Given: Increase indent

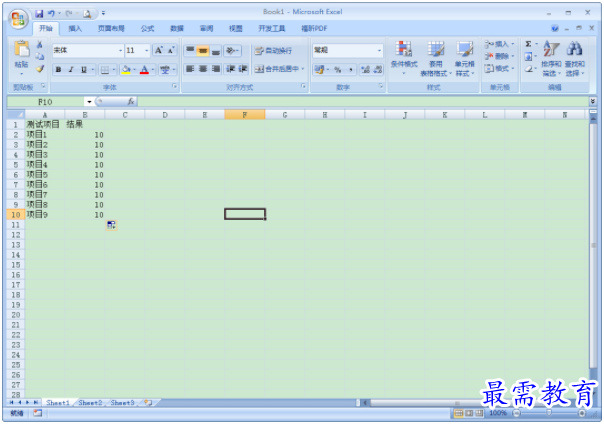Looking at the screenshot, I should pos(243,69).
